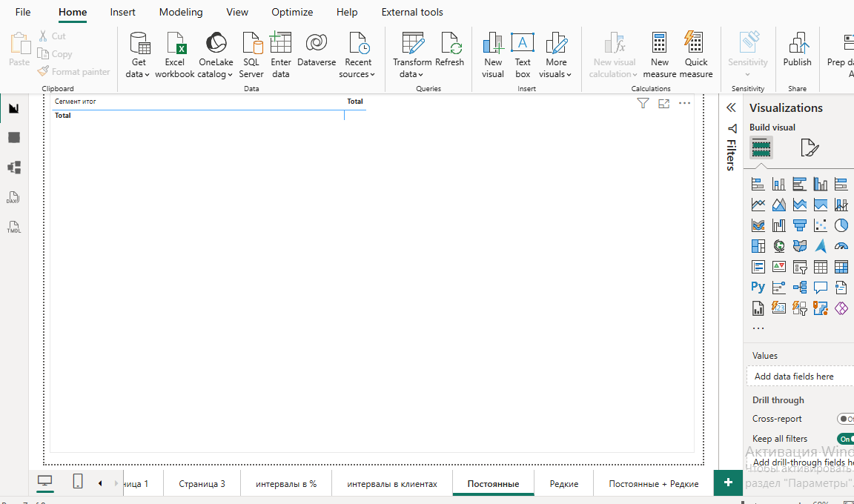The image size is (854, 504).
Task: Click Focus mode icon on visual
Action: point(663,104)
